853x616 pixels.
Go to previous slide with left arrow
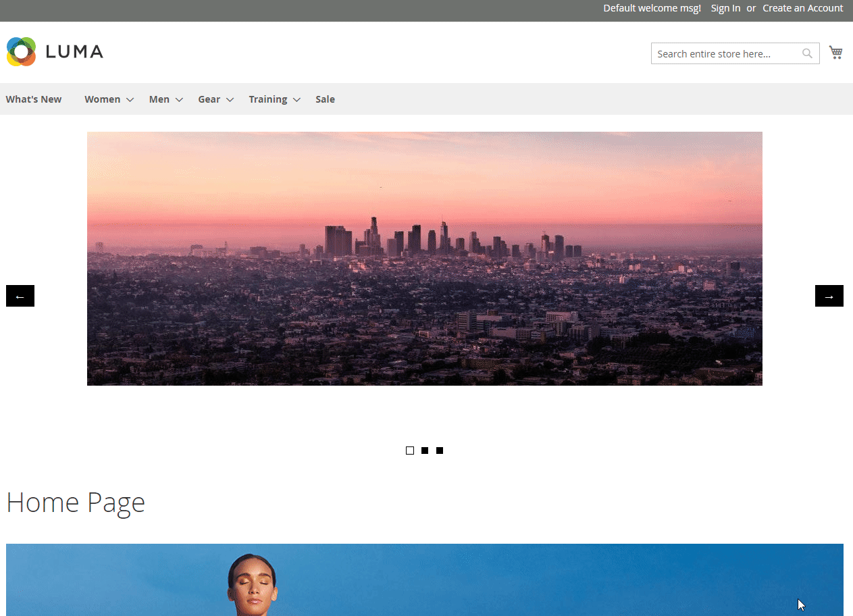[20, 296]
